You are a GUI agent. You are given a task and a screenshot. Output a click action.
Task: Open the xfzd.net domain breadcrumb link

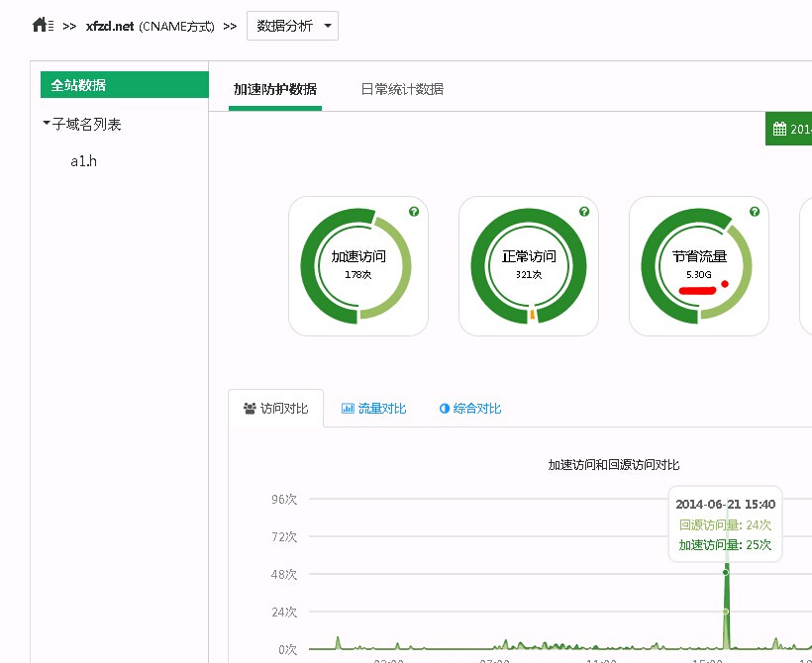110,26
